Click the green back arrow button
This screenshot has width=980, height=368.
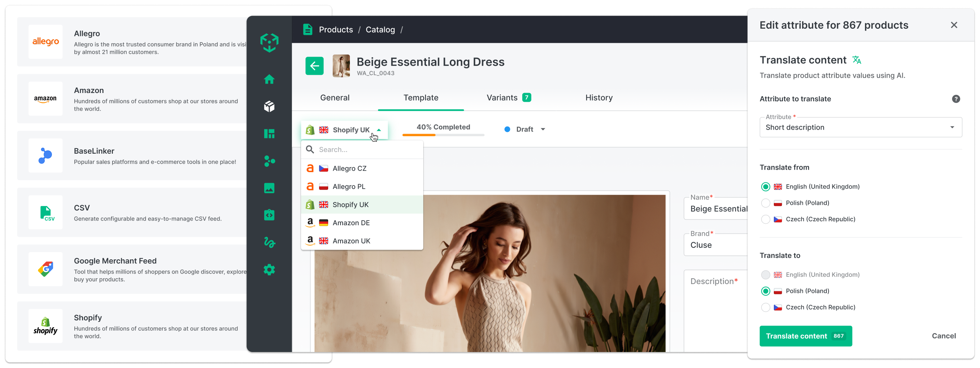pyautogui.click(x=314, y=66)
